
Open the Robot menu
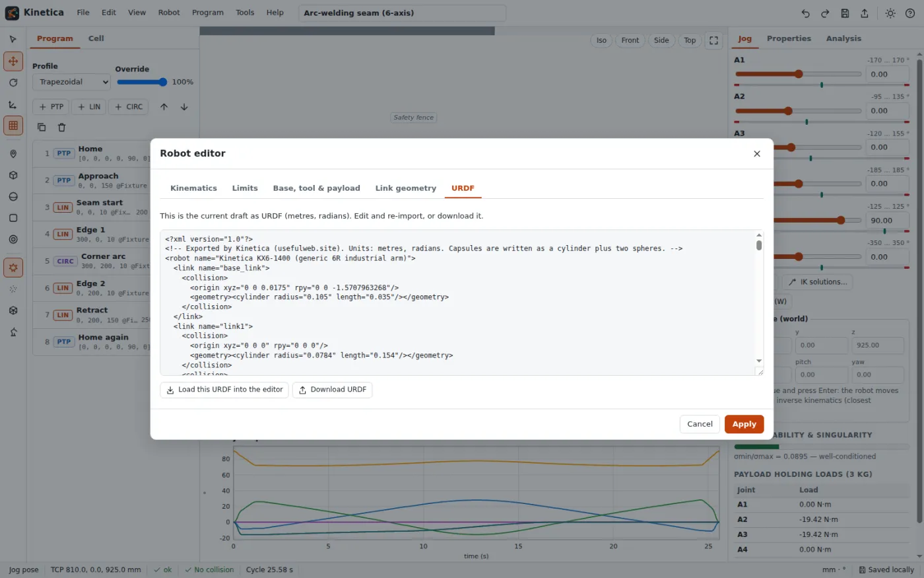[169, 13]
